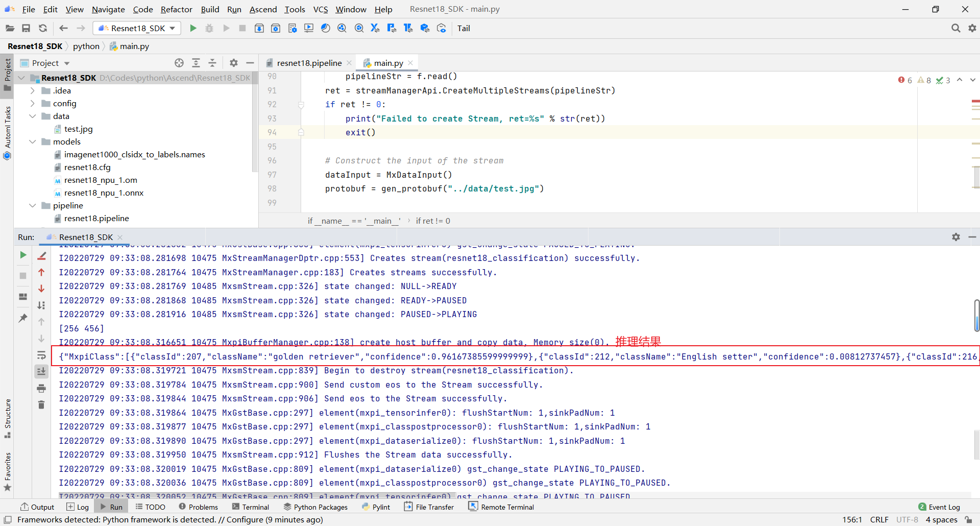The width and height of the screenshot is (980, 526).
Task: Clear console output with the trash icon
Action: (41, 405)
